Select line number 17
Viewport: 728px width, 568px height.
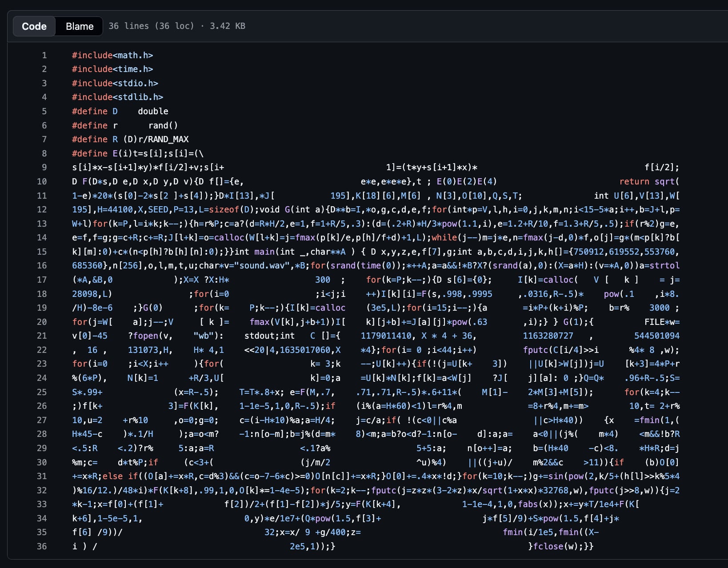click(42, 280)
